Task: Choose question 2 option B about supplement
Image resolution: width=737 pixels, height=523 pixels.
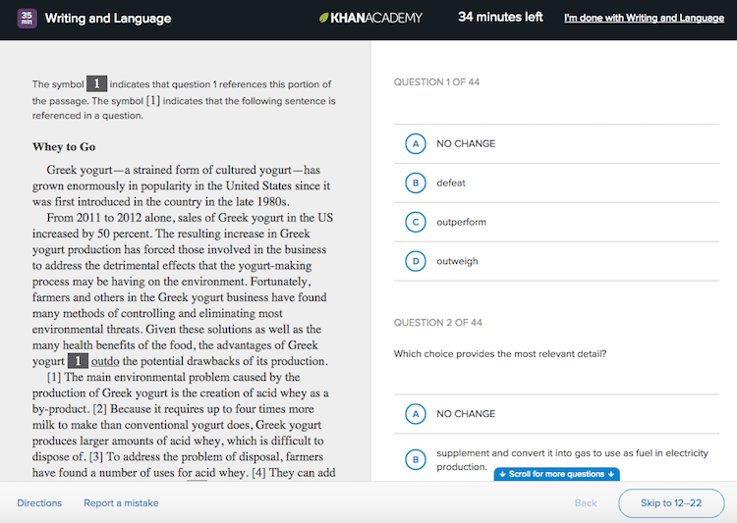Action: tap(415, 459)
